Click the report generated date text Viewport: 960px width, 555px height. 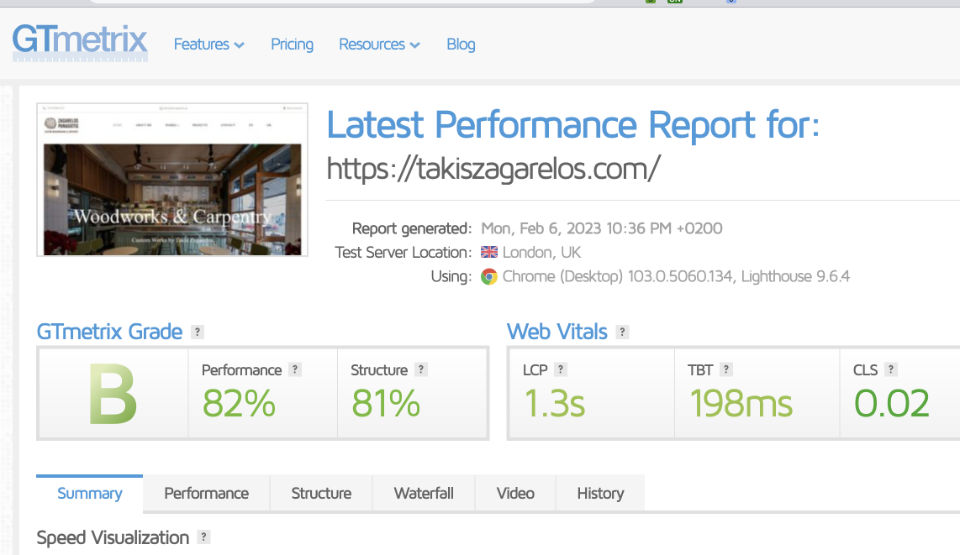click(601, 228)
